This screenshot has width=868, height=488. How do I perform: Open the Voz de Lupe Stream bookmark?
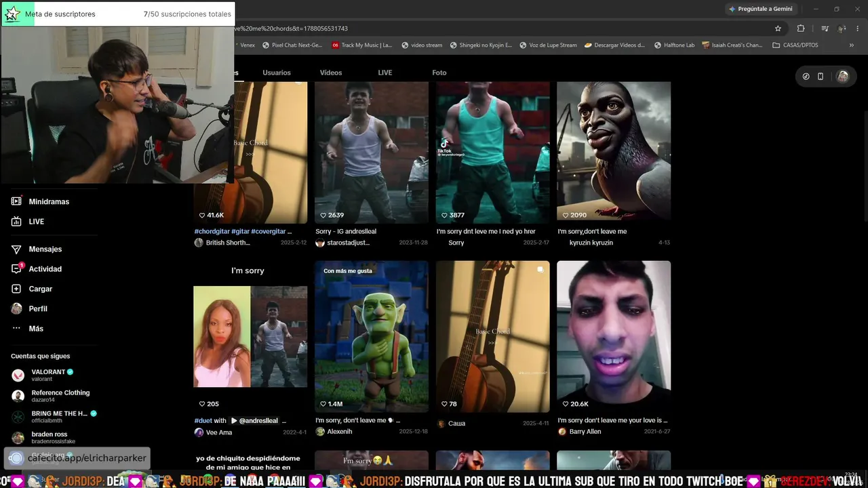[x=548, y=45]
